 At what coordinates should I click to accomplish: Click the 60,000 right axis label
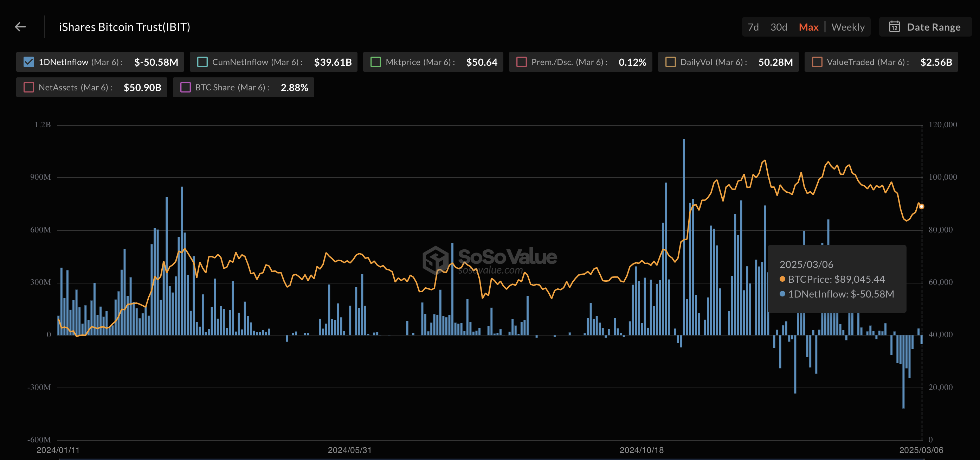pos(941,282)
